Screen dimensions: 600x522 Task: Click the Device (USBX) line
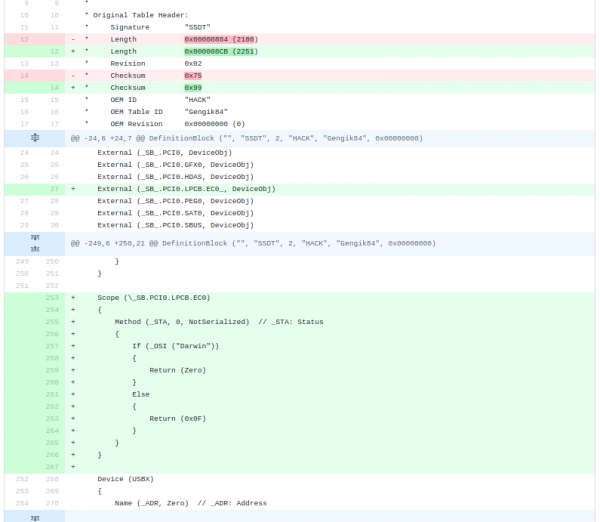(x=125, y=479)
